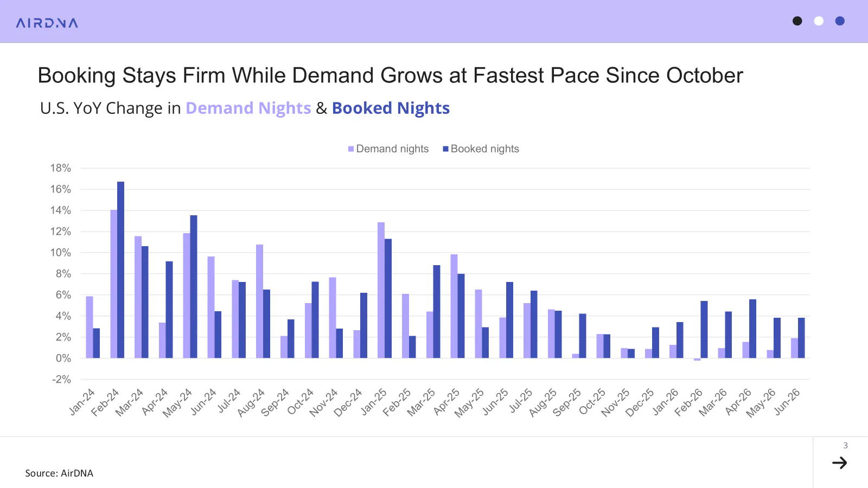The height and width of the screenshot is (488, 868).
Task: Click the -2% y-axis label
Action: [x=61, y=380]
